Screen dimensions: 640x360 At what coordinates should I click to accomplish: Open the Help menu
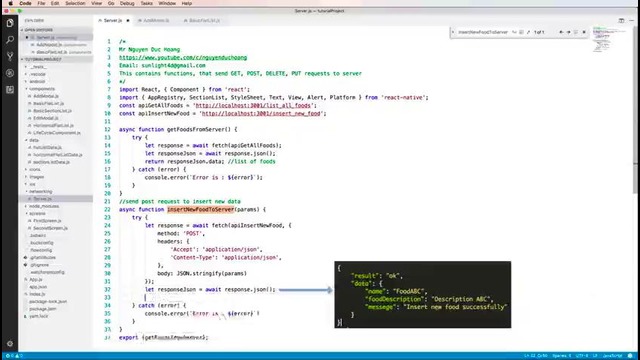click(x=187, y=3)
